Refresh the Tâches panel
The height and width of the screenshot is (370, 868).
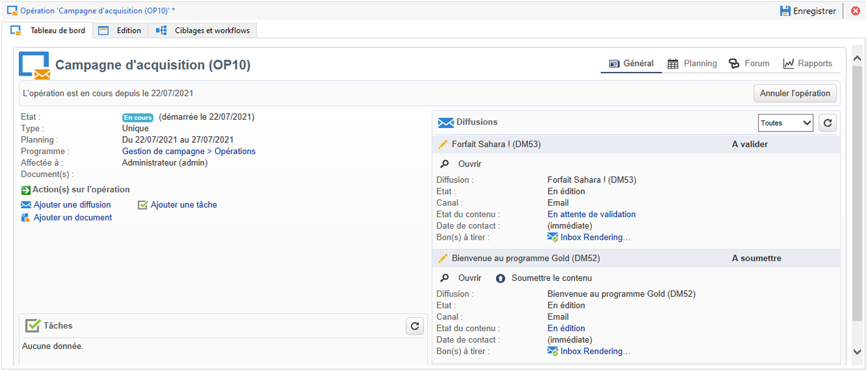tap(415, 326)
